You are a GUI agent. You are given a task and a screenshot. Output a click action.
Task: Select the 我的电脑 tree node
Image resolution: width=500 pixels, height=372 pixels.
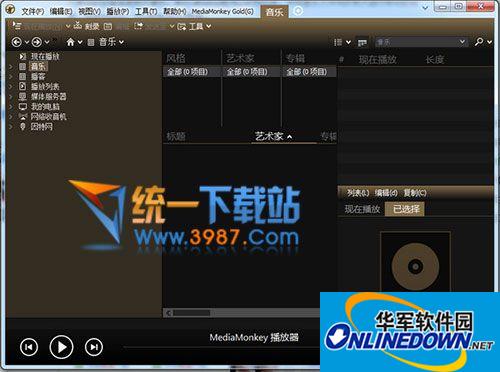(45, 106)
